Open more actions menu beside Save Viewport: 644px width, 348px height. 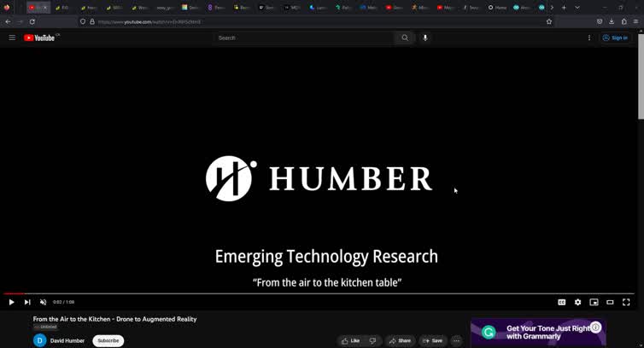tap(456, 340)
